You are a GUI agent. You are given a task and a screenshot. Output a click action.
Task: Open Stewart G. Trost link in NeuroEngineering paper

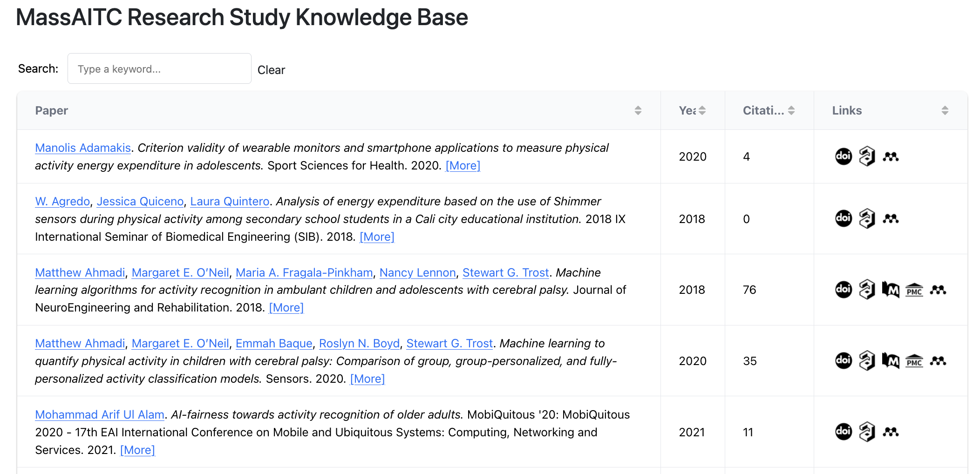click(506, 272)
